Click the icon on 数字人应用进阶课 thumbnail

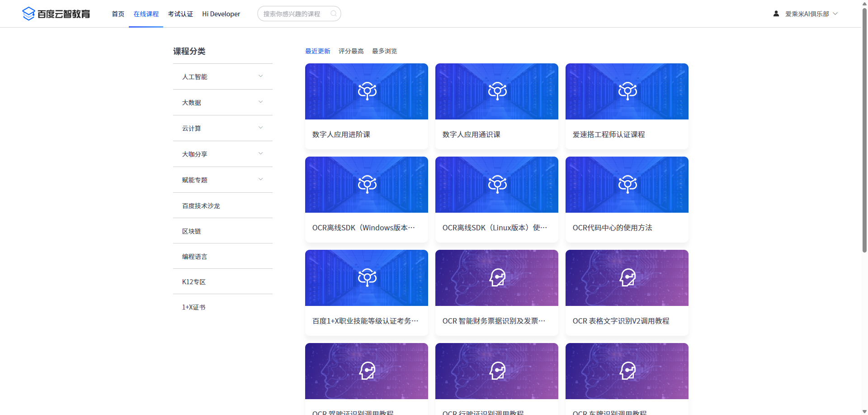click(367, 91)
